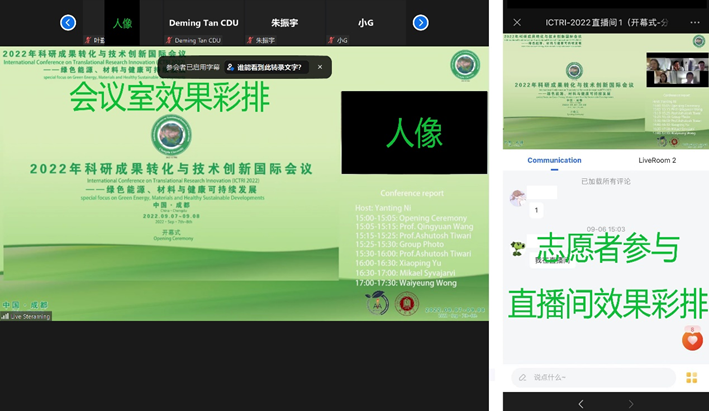This screenshot has width=709, height=411.
Task: Close the ICTRI-2022 live room page
Action: click(x=517, y=22)
